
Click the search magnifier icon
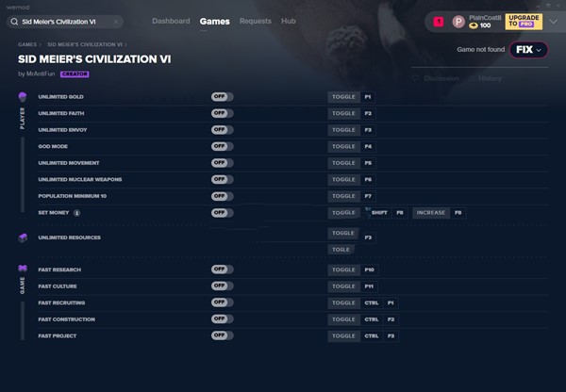tap(14, 22)
